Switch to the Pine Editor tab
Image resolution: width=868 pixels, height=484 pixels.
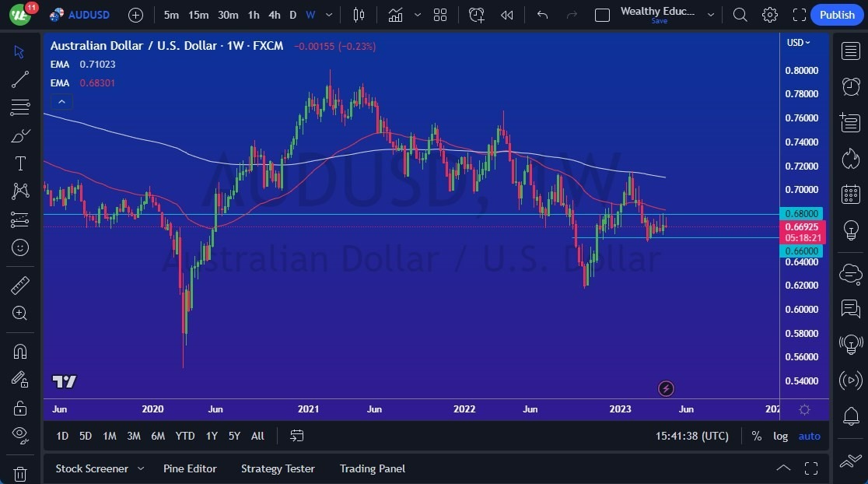point(190,468)
